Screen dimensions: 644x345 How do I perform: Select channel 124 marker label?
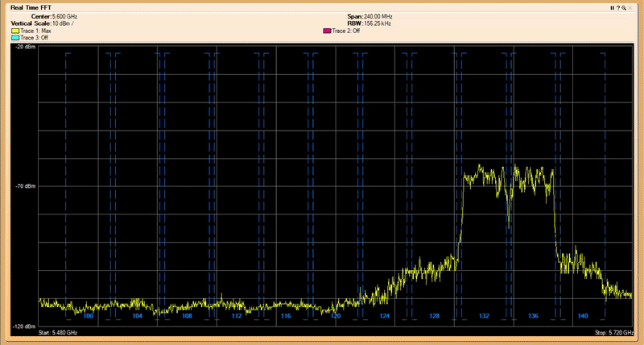[385, 316]
